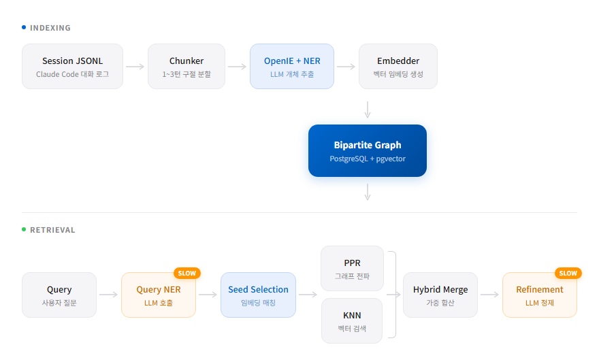This screenshot has height=364, width=599.
Task: Click '벡터 검색' text
Action: tap(352, 329)
